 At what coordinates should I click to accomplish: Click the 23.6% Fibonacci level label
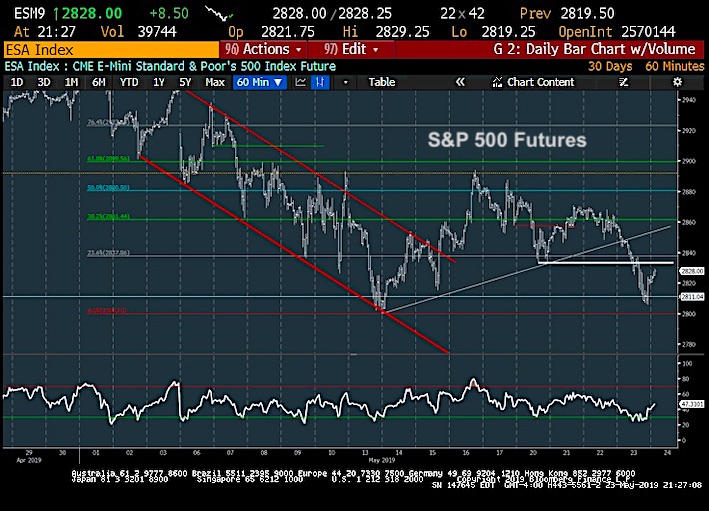[108, 253]
